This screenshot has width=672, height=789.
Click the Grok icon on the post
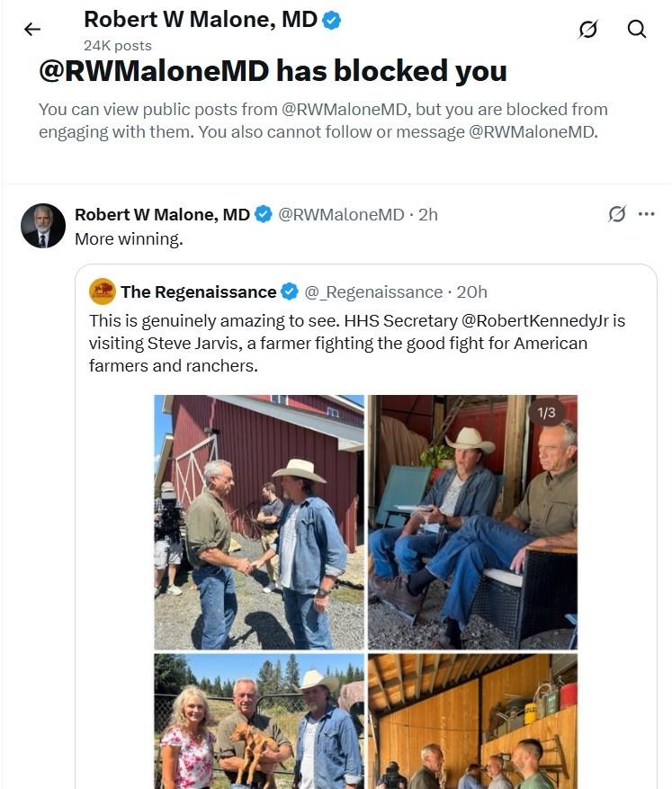(x=617, y=214)
